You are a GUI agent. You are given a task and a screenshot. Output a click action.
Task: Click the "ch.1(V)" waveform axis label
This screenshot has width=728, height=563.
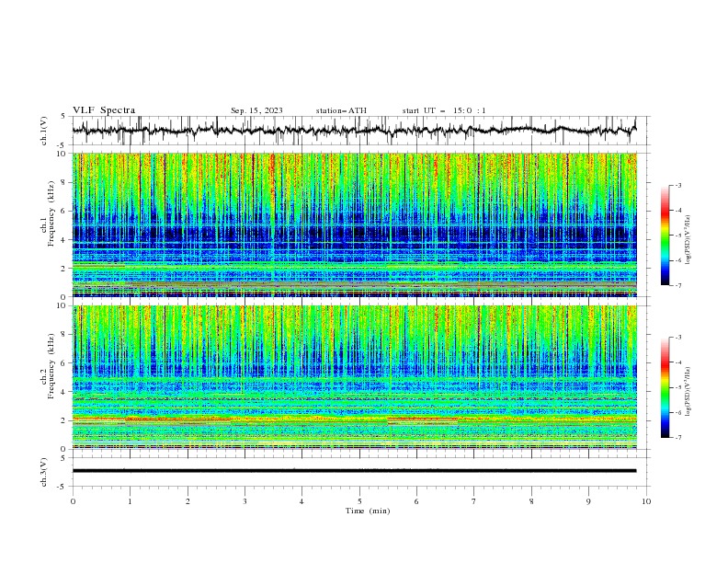point(44,131)
